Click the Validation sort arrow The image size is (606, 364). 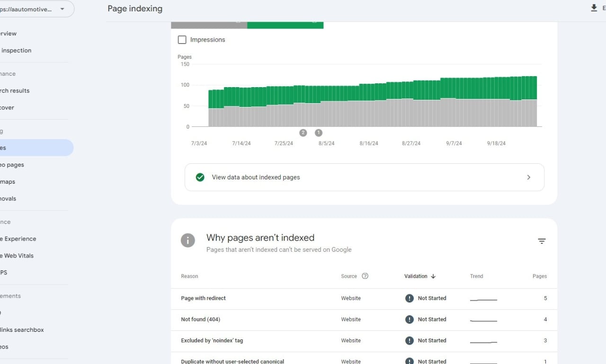pos(433,276)
